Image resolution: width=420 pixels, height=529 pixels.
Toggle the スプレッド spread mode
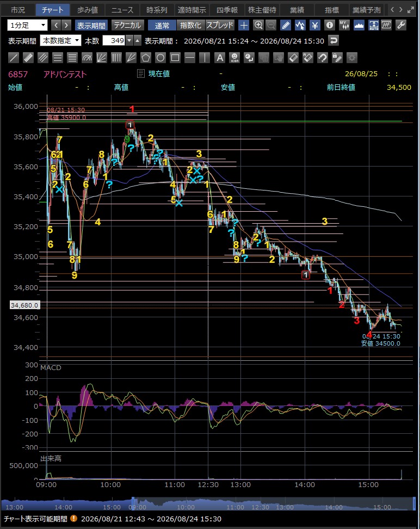point(220,25)
